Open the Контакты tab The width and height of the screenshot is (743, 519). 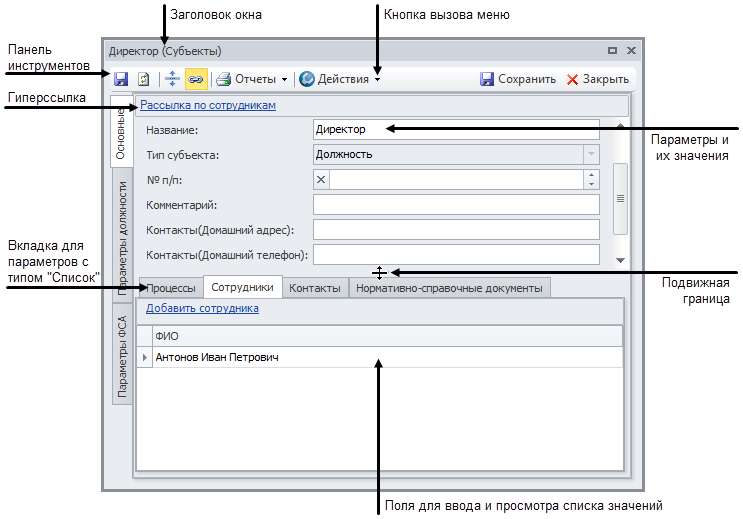(315, 288)
